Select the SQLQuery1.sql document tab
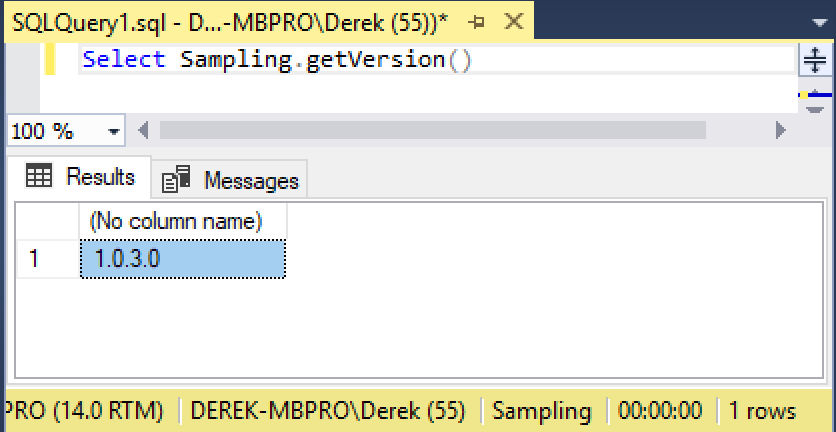Viewport: 836px width, 432px height. click(x=268, y=21)
